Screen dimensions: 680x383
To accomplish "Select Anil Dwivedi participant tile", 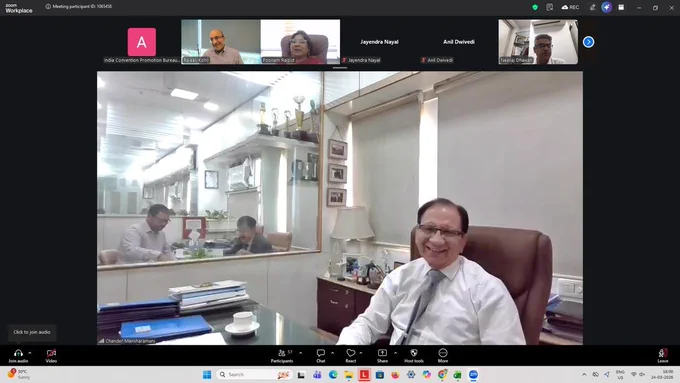I will coord(459,42).
